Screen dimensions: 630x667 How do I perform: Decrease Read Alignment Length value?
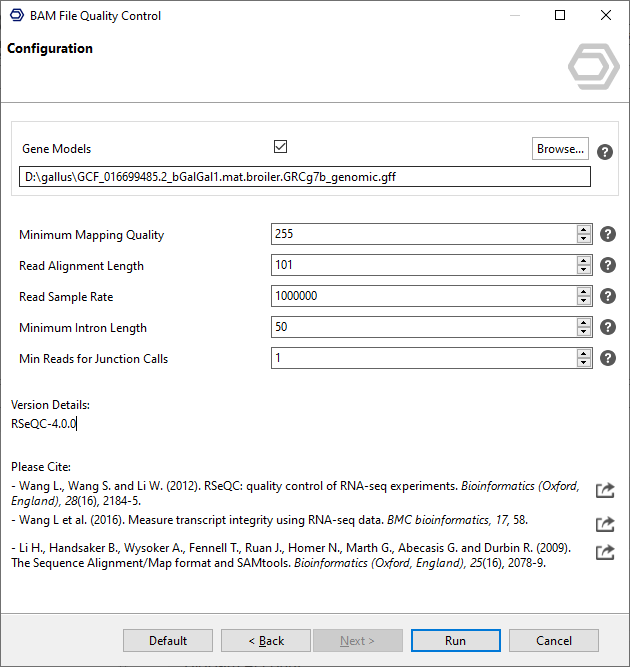(x=584, y=270)
